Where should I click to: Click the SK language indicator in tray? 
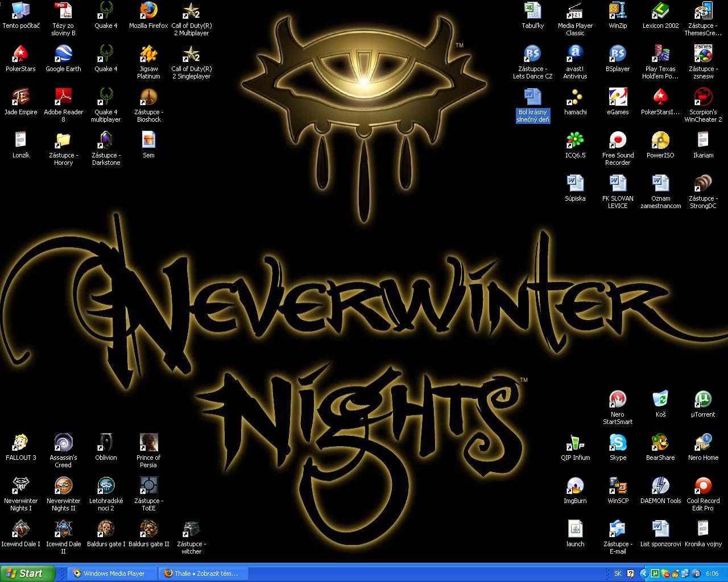[618, 573]
